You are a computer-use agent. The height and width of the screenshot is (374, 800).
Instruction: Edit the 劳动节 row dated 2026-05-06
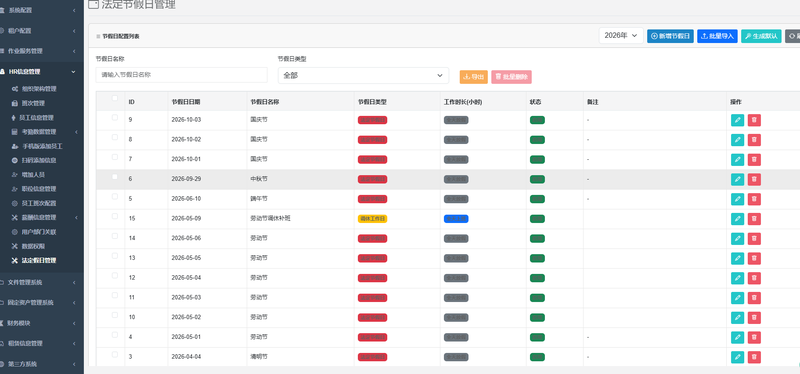737,239
